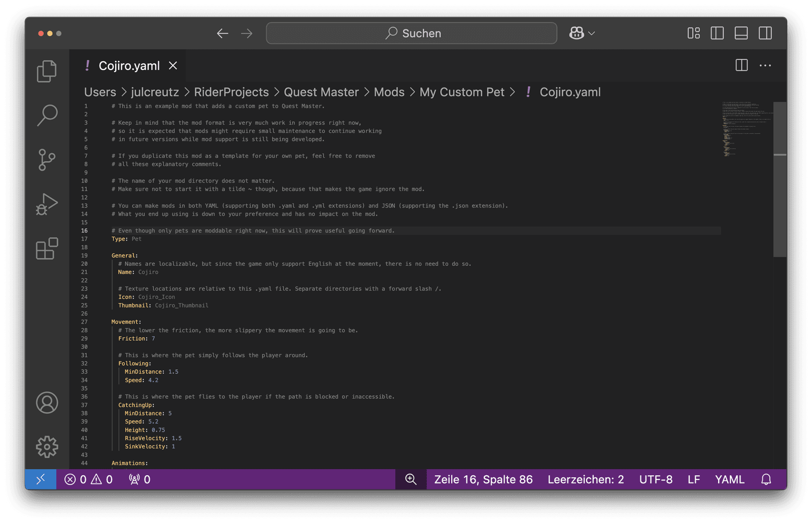Open the My Custom Pet breadcrumb
Screen dimensions: 812x523
462,92
